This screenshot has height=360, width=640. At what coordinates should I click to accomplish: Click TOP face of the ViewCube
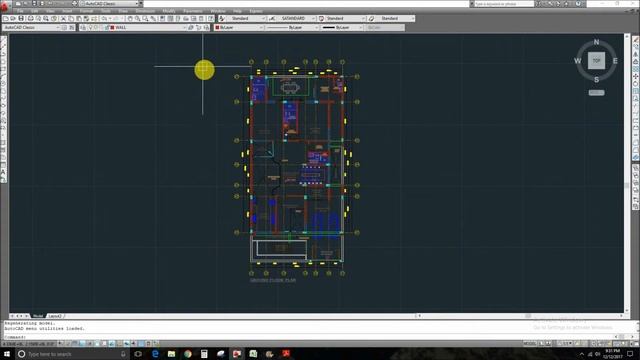(596, 60)
